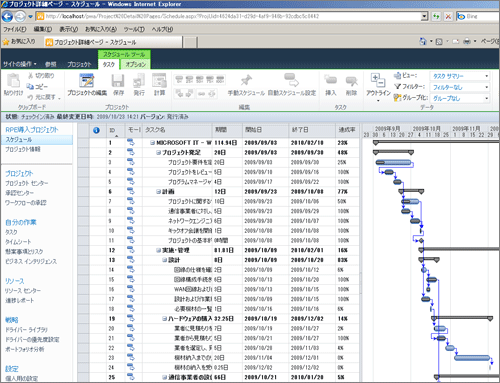500x383 pixels.
Task: Click the info indicator column header icon
Action: pyautogui.click(x=96, y=130)
